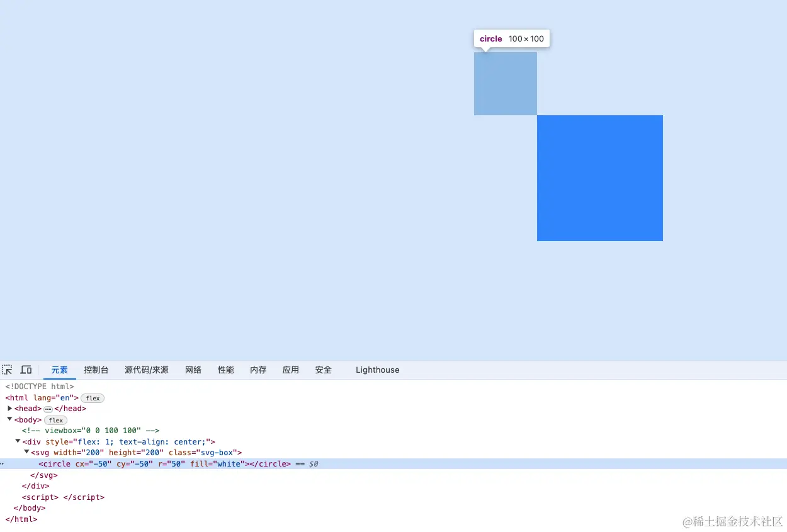Collapse the svg element node

pos(27,452)
